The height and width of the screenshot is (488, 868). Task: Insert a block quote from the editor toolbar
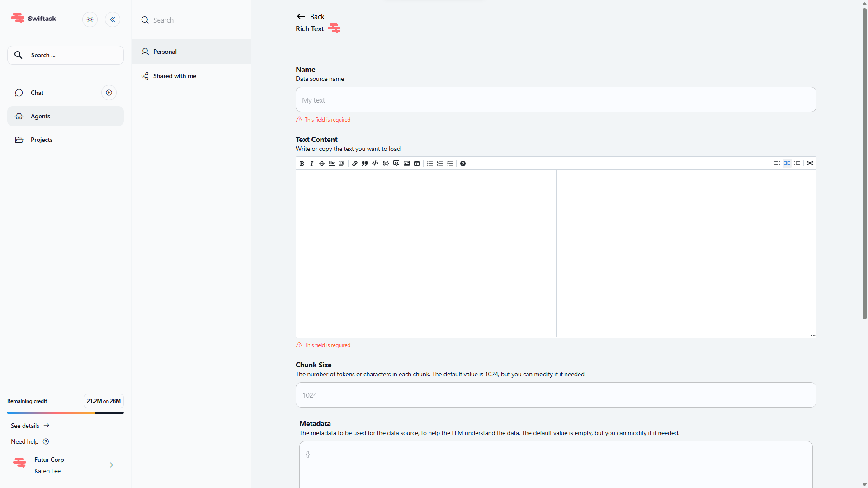tap(365, 164)
